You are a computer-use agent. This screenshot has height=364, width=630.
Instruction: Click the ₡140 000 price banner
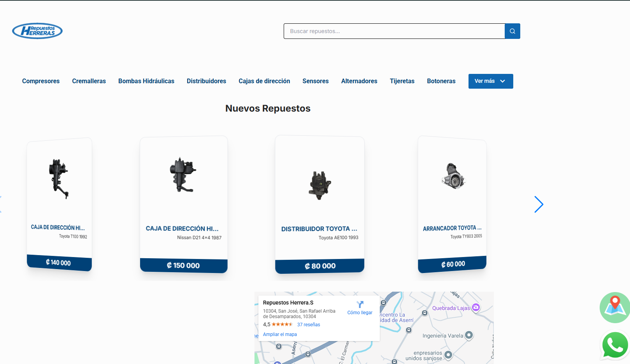(x=59, y=262)
